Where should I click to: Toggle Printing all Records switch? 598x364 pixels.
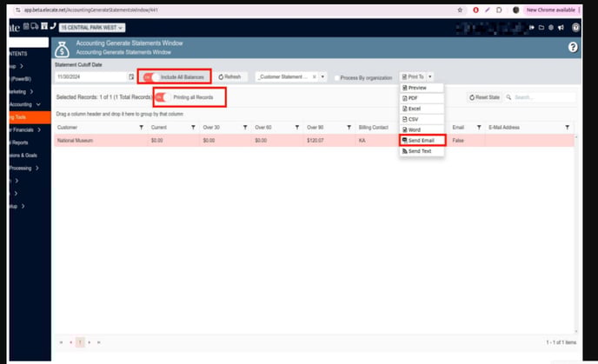[162, 96]
